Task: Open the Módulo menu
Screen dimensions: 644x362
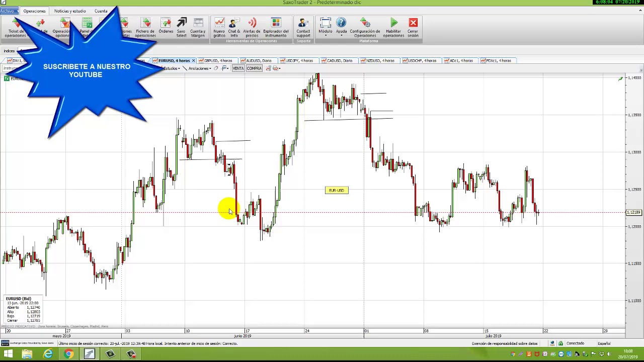Action: click(326, 28)
